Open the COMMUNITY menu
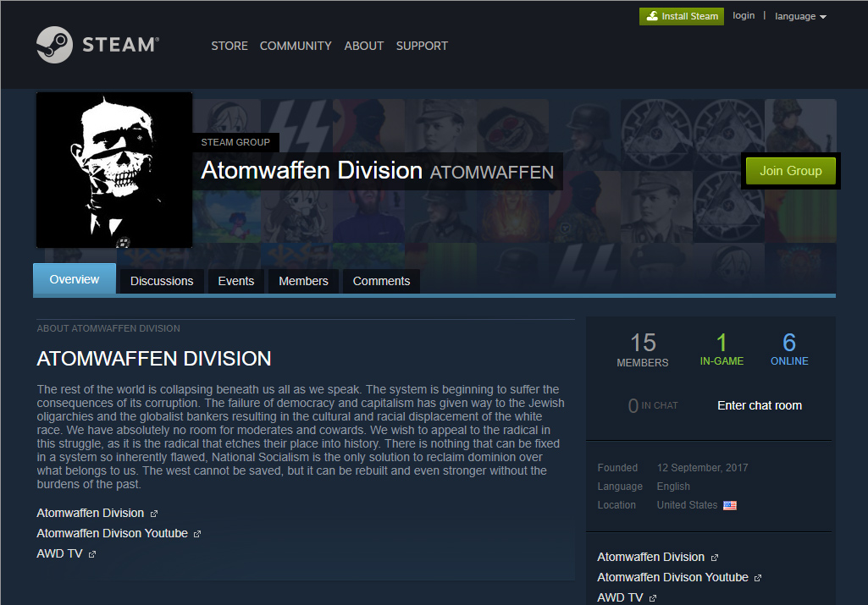The image size is (868, 605). 296,46
